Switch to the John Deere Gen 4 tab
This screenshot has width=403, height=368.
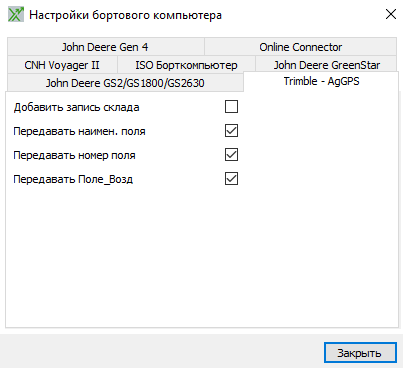(x=105, y=47)
